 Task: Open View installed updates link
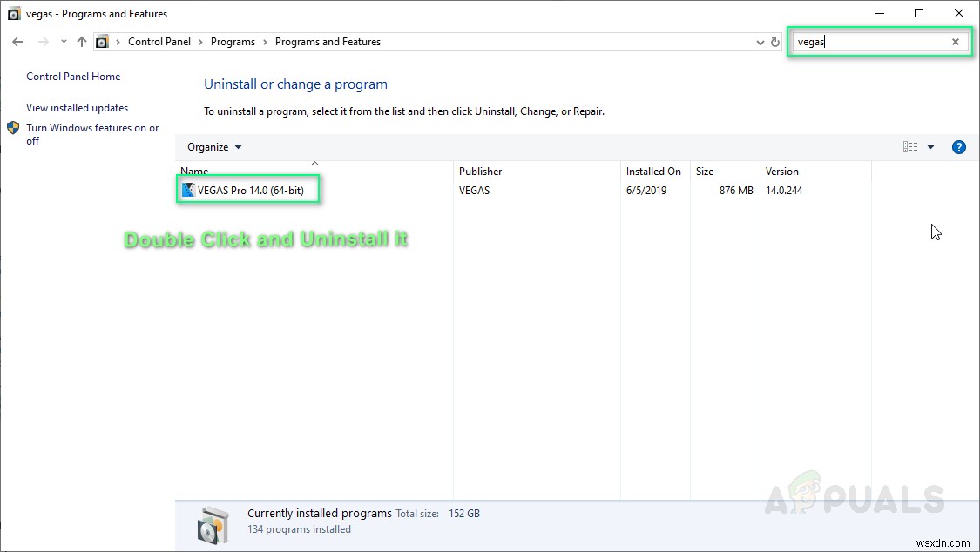(77, 107)
